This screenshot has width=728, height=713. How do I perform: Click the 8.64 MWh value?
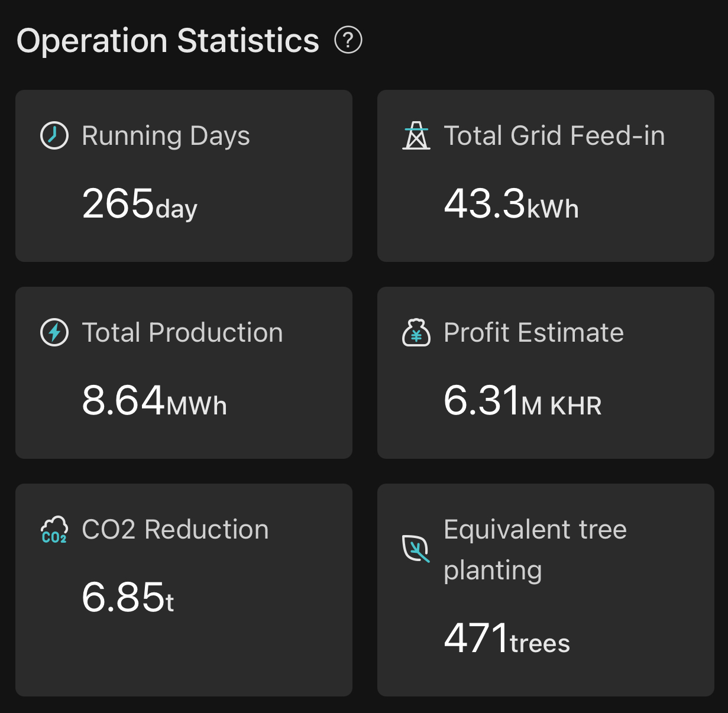(154, 401)
